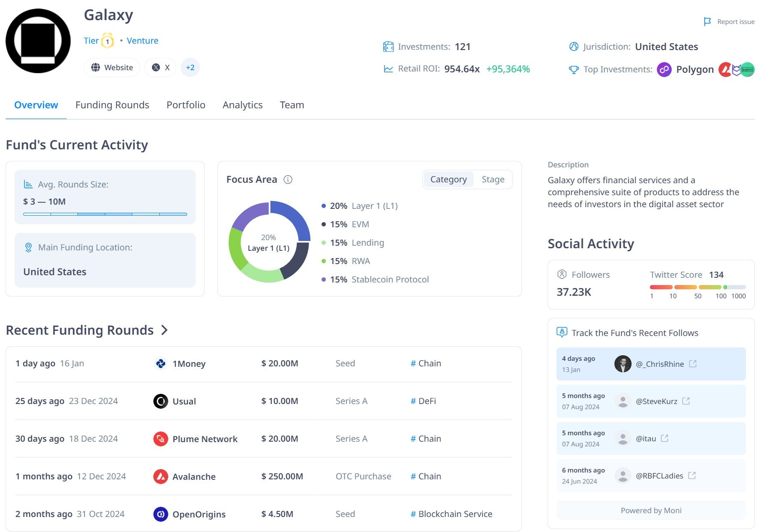The width and height of the screenshot is (760, 532).
Task: Click the Avg. Rounds Size bar icon
Action: (28, 184)
